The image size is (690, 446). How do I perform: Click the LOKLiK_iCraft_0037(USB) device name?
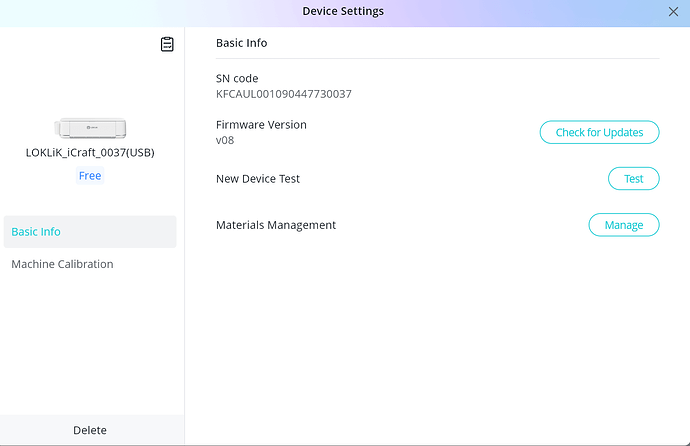point(90,153)
